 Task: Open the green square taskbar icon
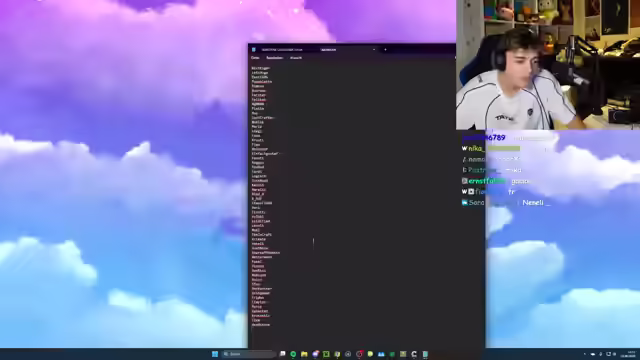[326, 354]
